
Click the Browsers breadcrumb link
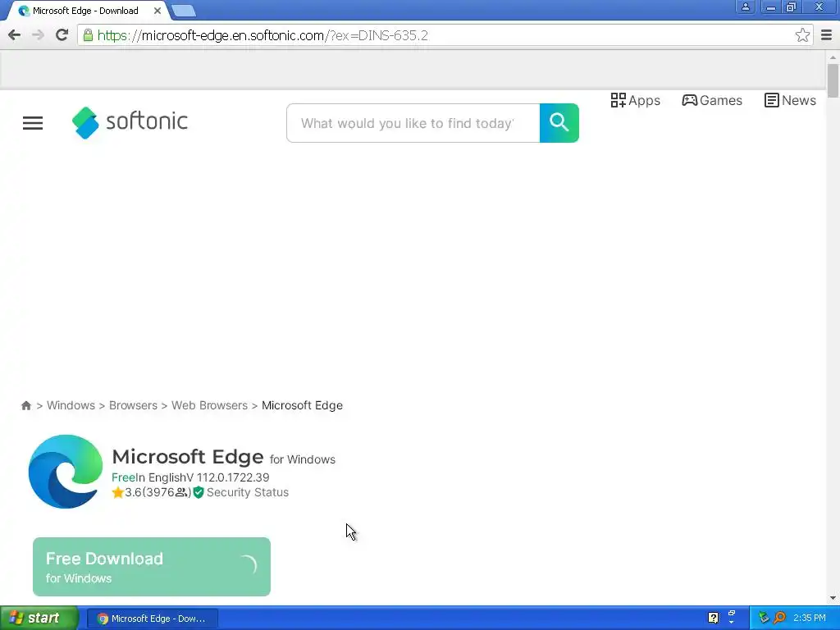134,405
